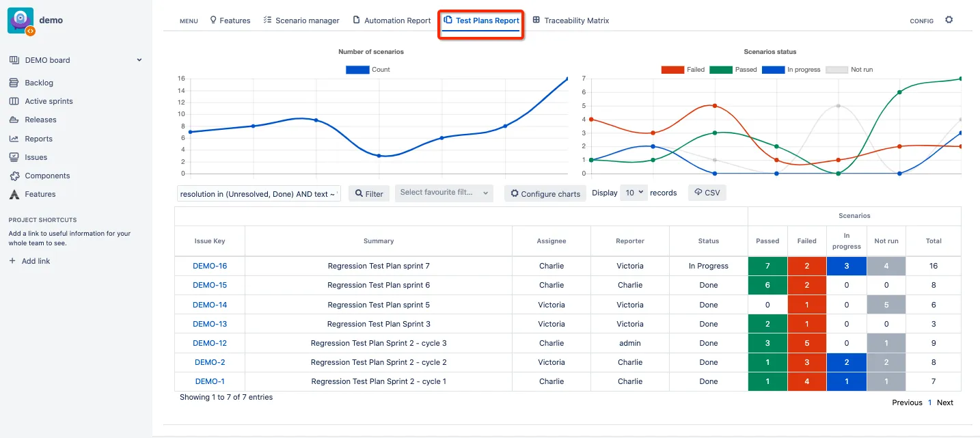Click the Filter button
Screen dimensions: 980x438
coord(369,193)
